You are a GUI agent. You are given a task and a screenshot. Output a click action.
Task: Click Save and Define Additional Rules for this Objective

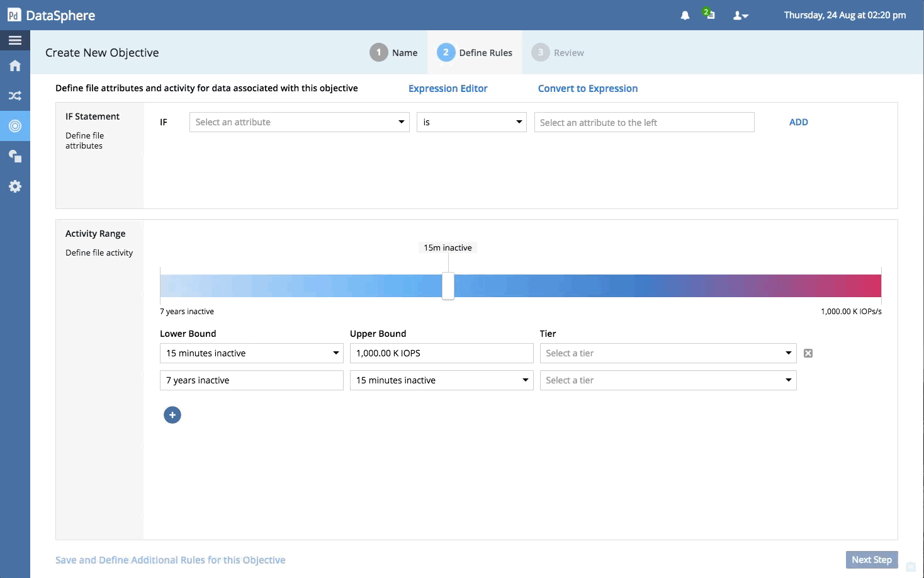[171, 560]
